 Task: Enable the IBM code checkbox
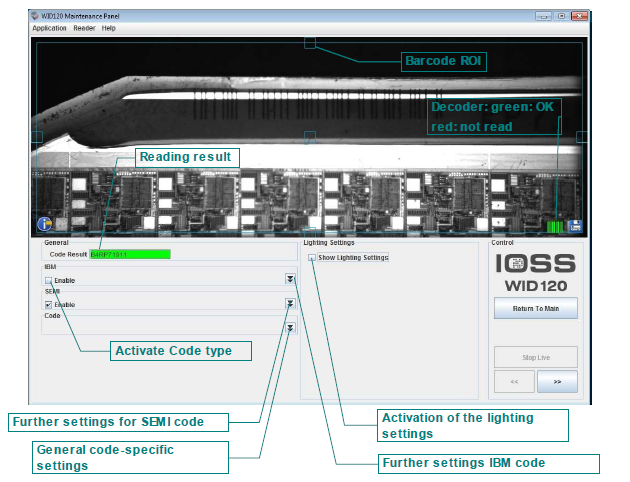(49, 280)
